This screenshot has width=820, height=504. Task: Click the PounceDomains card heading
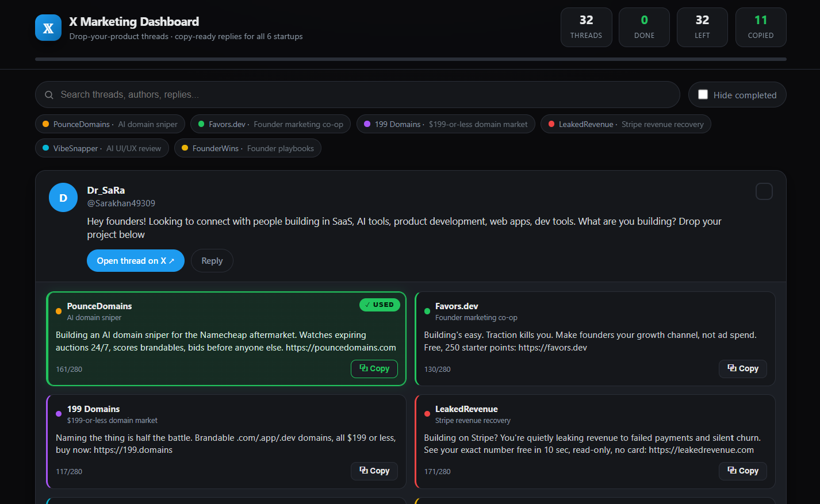tap(99, 306)
